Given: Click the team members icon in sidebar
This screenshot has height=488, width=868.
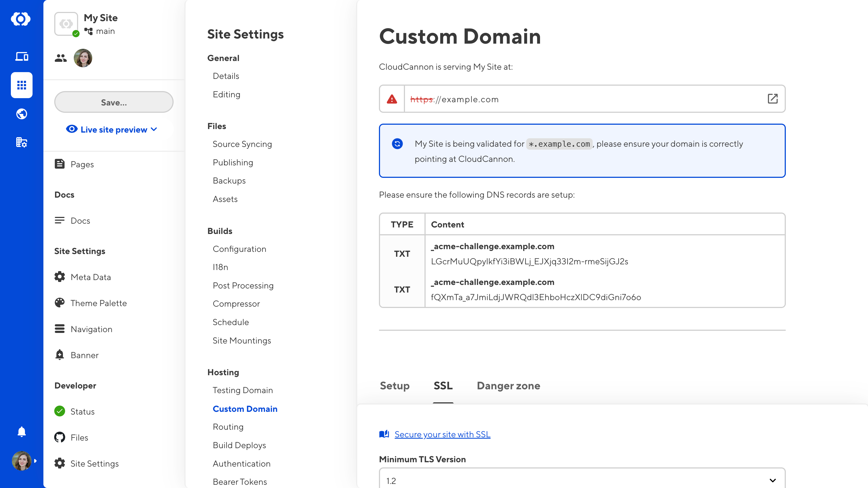Looking at the screenshot, I should coord(60,58).
